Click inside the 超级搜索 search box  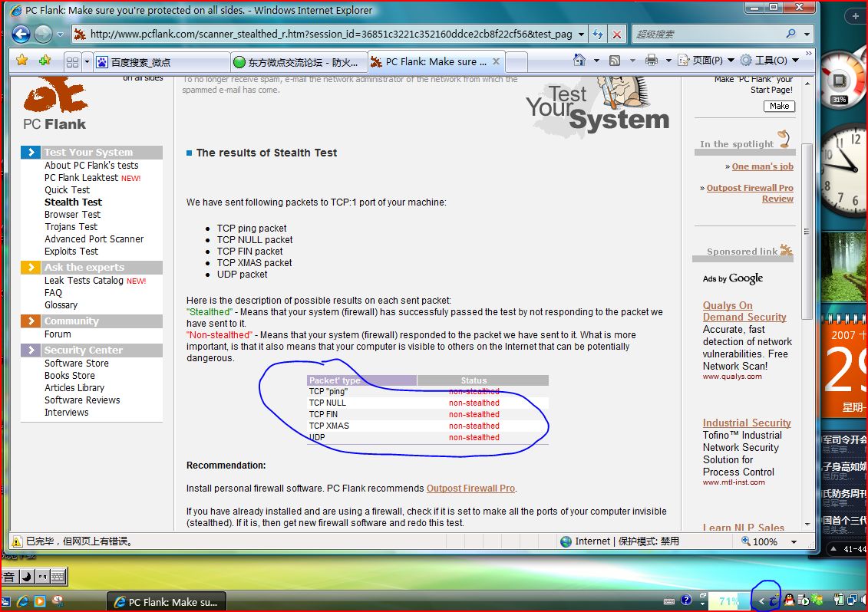[706, 35]
